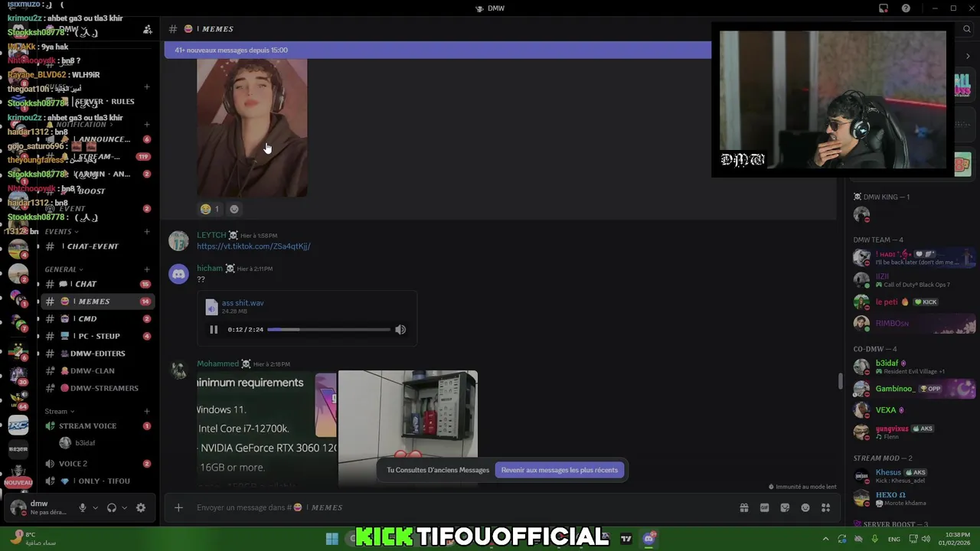The image size is (980, 551).
Task: Open member b3idaf in member list
Action: (913, 367)
